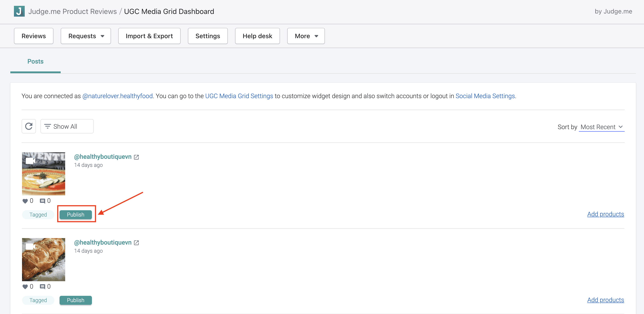644x314 pixels.
Task: Open the bread video thumbnail
Action: click(44, 260)
